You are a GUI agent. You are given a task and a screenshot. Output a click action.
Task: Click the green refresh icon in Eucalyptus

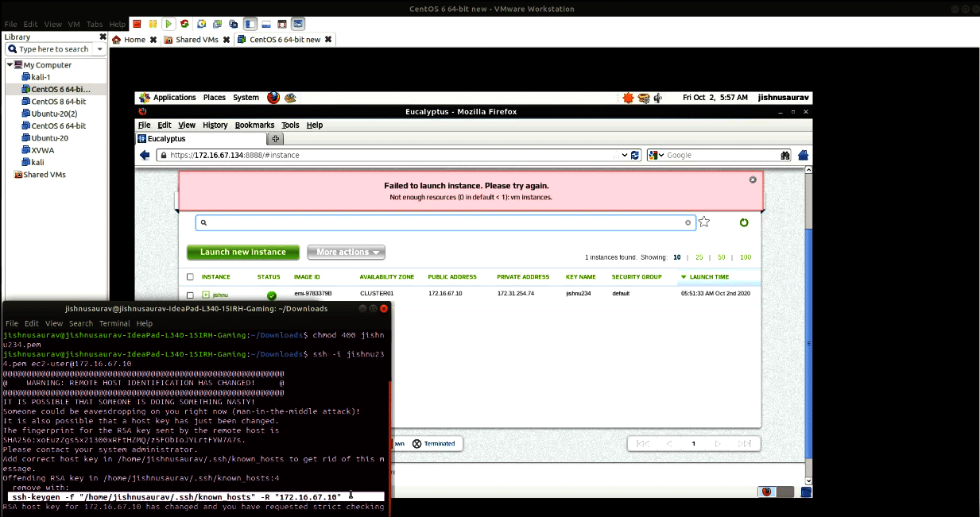click(744, 223)
